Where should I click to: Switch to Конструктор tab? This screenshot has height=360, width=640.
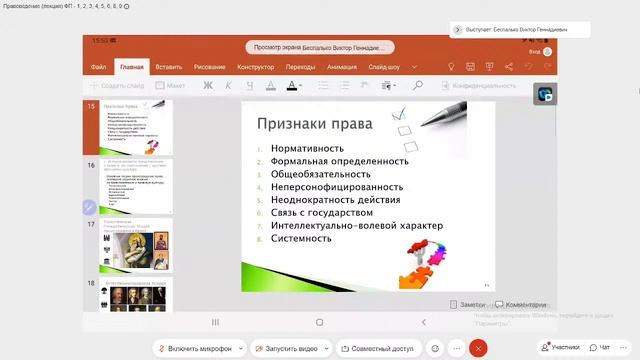(x=256, y=67)
